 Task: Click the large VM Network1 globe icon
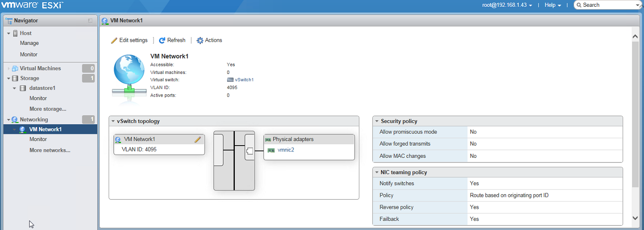[x=129, y=74]
